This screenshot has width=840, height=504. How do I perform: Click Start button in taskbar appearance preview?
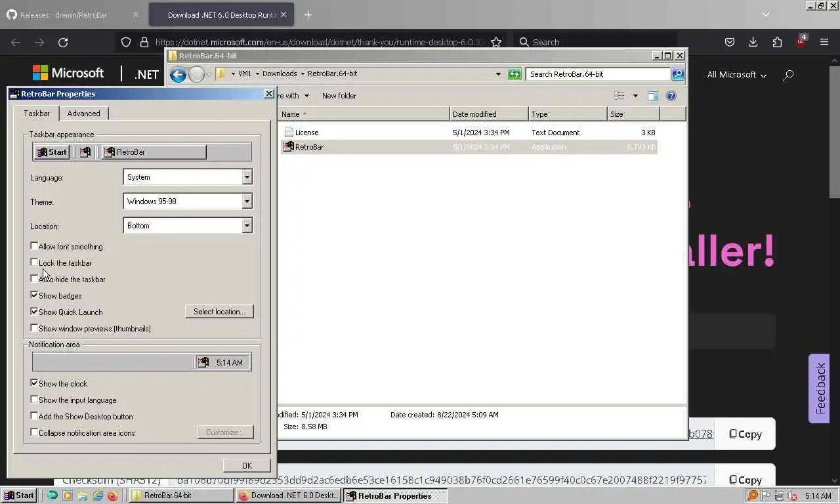52,152
